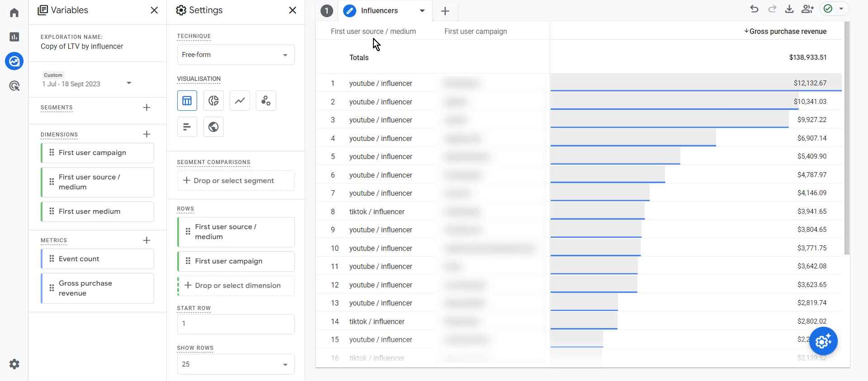Export data with download icon
Screen dimensions: 868x381
tap(789, 9)
